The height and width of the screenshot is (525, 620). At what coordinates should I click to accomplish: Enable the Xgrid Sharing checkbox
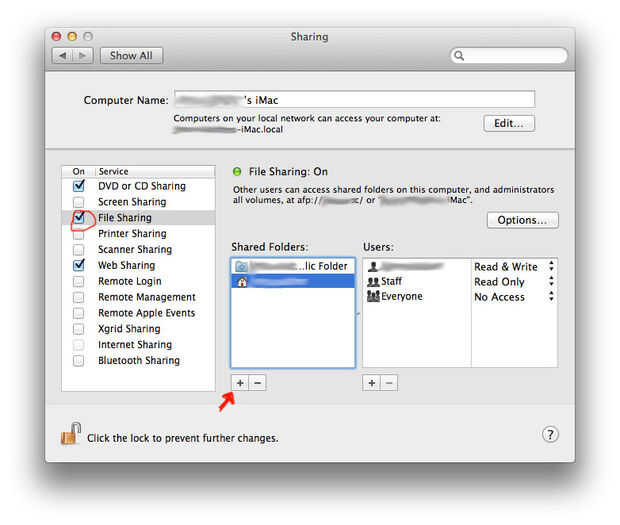(79, 329)
